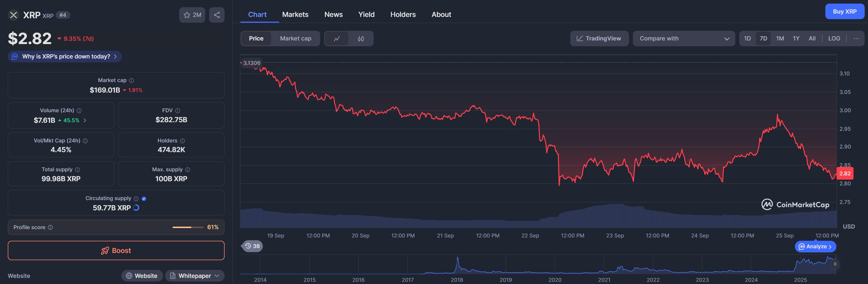Toggle chart to Market cap view

295,39
